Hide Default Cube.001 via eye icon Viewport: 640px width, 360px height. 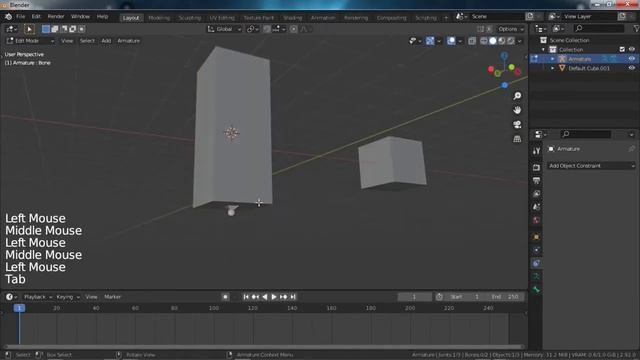click(x=631, y=68)
